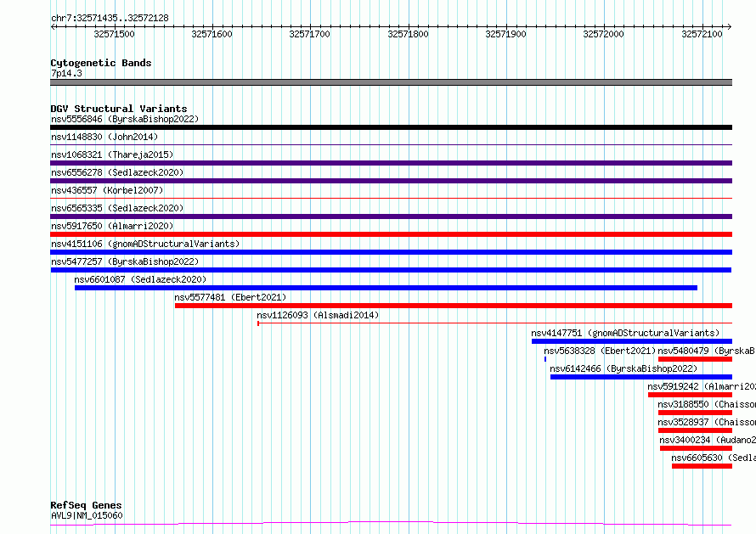Screen dimensions: 756x534
Task: Click RefSeq Genes track title
Action: (86, 505)
